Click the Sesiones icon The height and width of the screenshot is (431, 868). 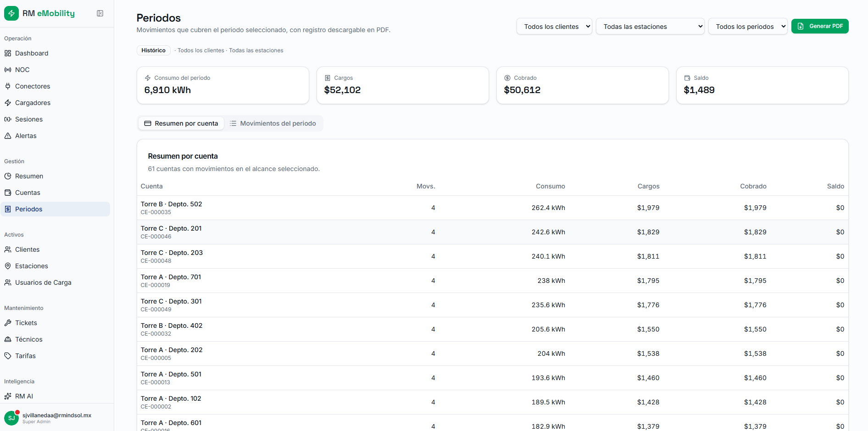click(8, 119)
